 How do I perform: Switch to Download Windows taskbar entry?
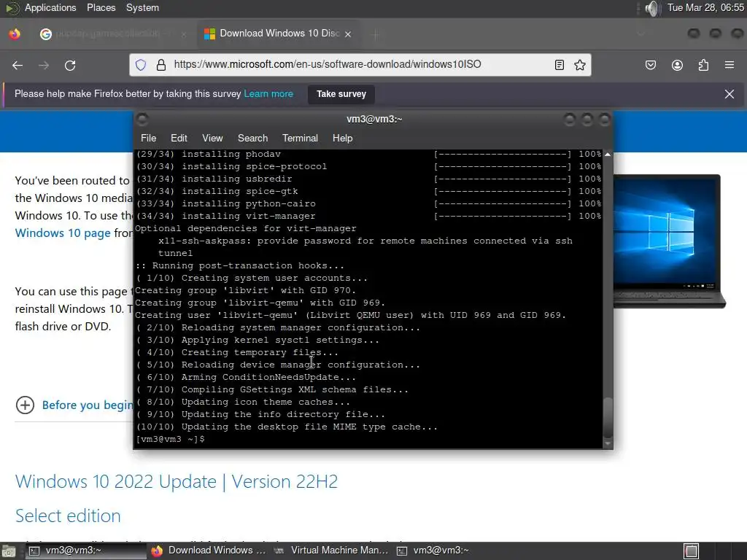(209, 551)
